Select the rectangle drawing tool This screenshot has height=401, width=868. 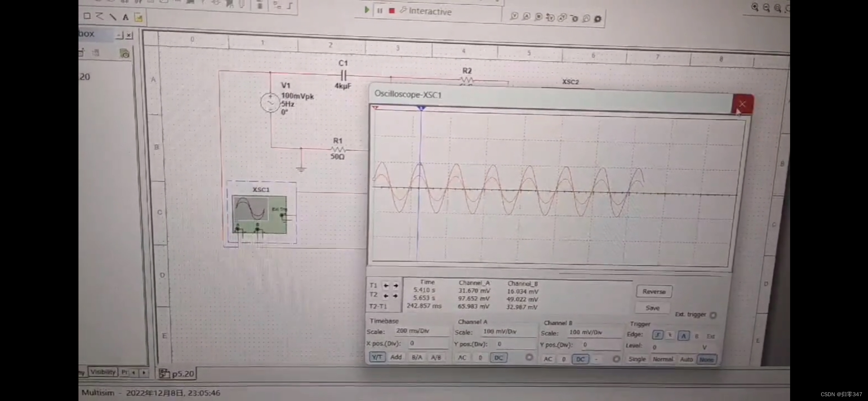pos(87,16)
